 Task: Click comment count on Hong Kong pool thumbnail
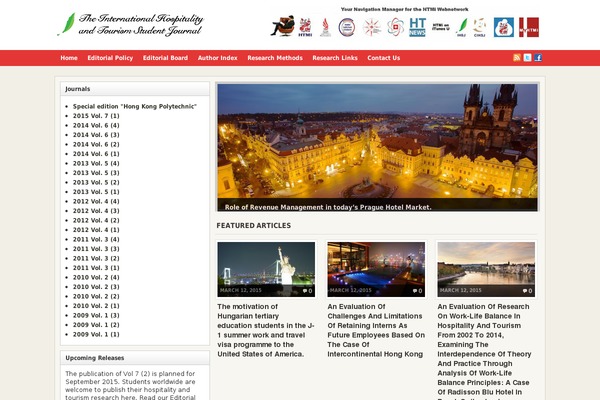coord(417,291)
